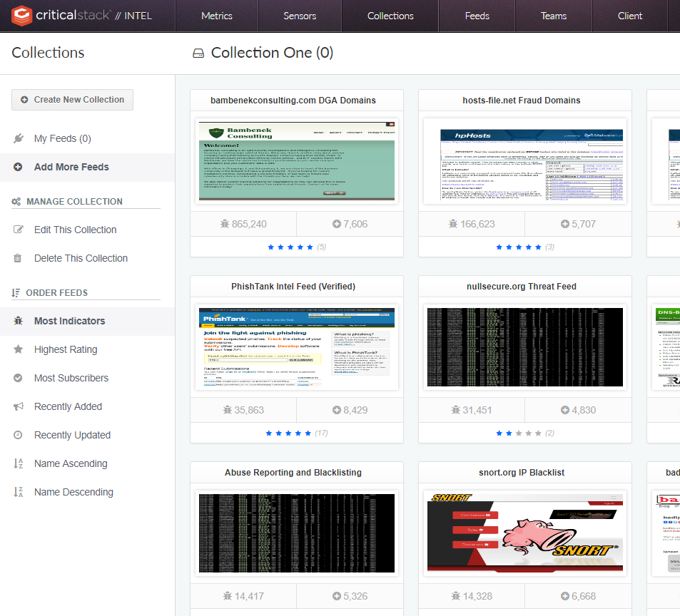Click 14,417 indicators on Abuse Reporting card
Viewport: 680px width, 616px height.
click(243, 597)
